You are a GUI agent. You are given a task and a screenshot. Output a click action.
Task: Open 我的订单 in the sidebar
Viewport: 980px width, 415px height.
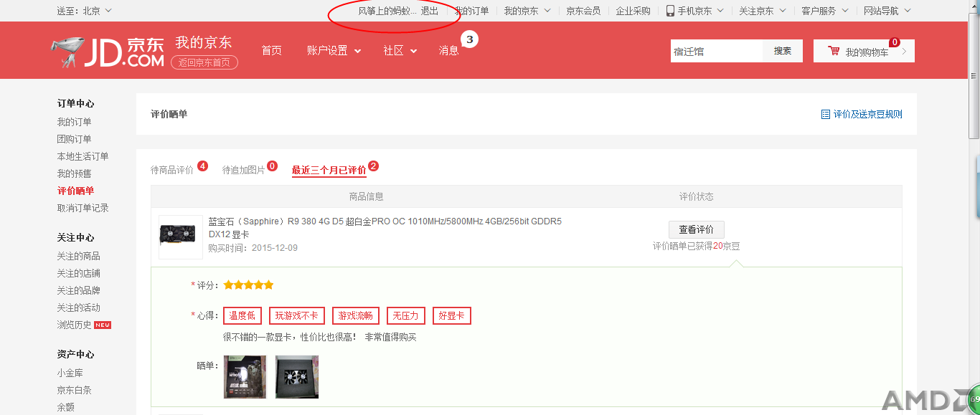(75, 122)
